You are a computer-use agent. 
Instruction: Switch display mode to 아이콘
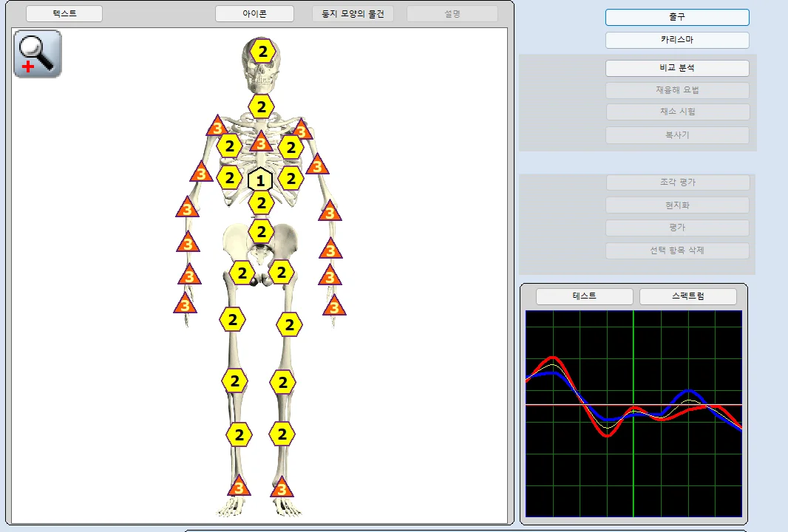click(254, 13)
